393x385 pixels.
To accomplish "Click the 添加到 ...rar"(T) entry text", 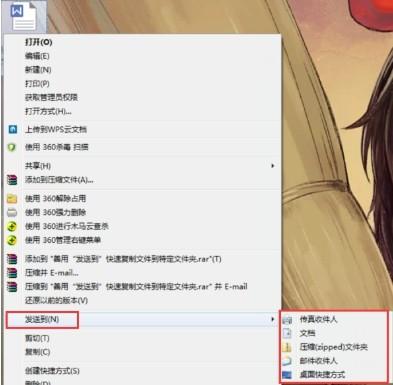I will coord(123,259).
